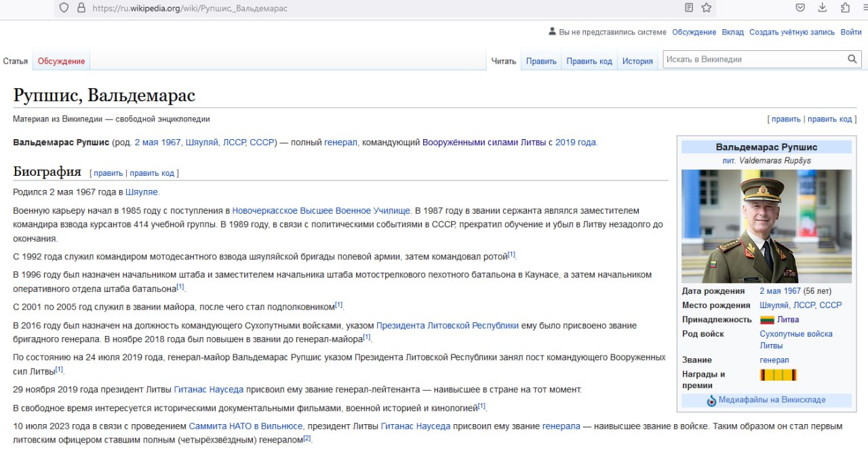
Task: Open the downloads arrow icon
Action: click(x=823, y=8)
